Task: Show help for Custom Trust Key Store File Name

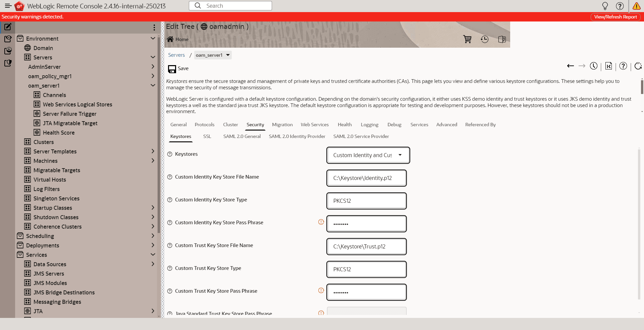Action: [170, 245]
